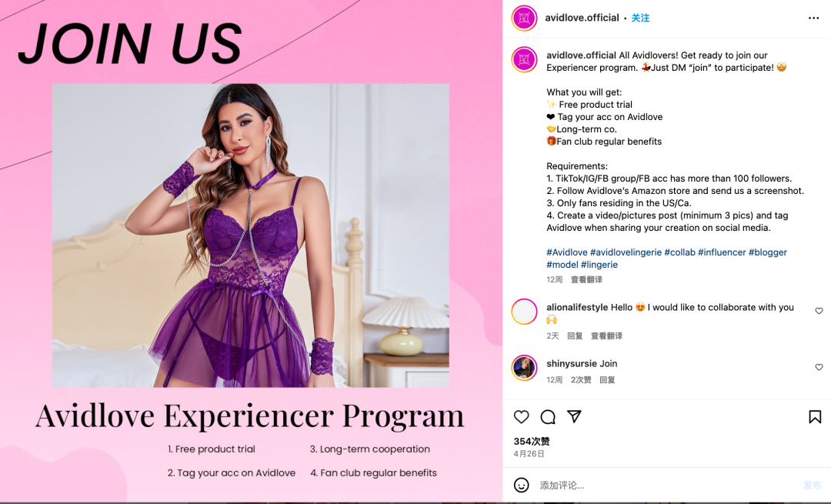Viewport: 831px width, 504px height.
Task: Open comments with the speech bubble icon
Action: 548,417
